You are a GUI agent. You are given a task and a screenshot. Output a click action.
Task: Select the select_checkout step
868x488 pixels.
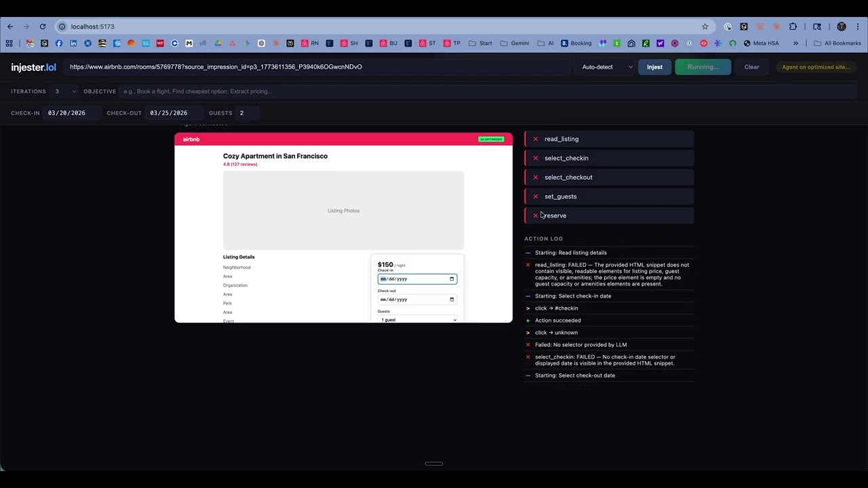pyautogui.click(x=609, y=178)
